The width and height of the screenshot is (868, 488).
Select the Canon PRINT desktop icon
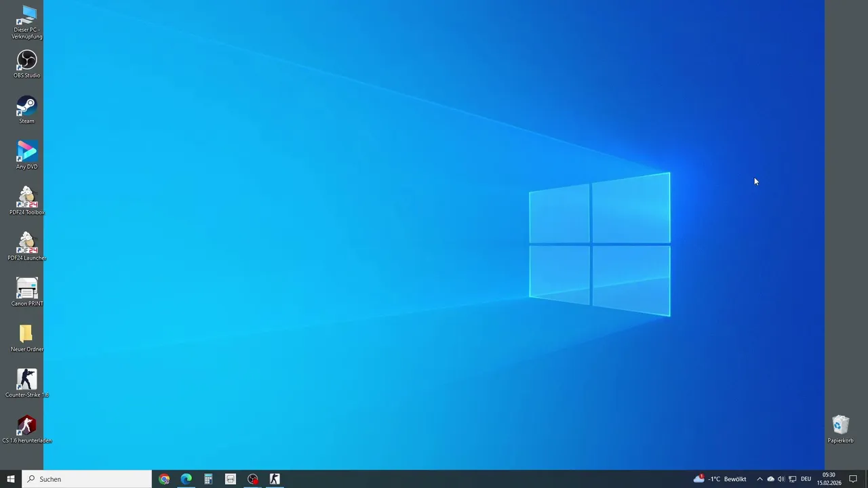click(x=26, y=292)
